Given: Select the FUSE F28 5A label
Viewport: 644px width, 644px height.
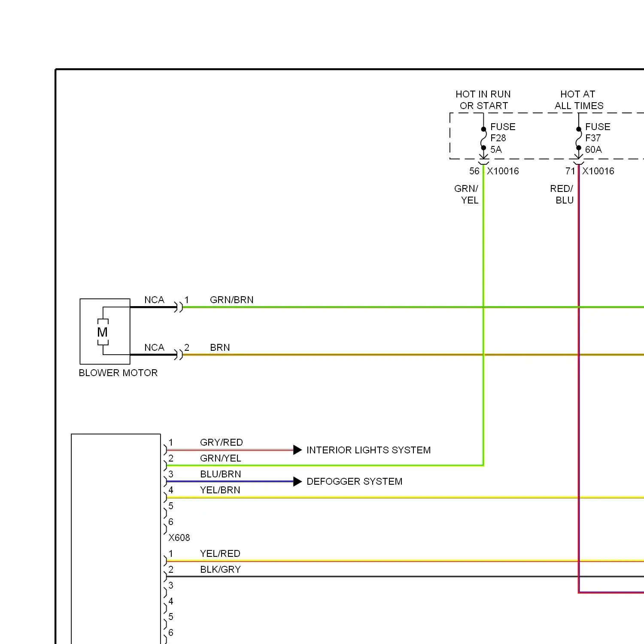Looking at the screenshot, I should [x=503, y=138].
